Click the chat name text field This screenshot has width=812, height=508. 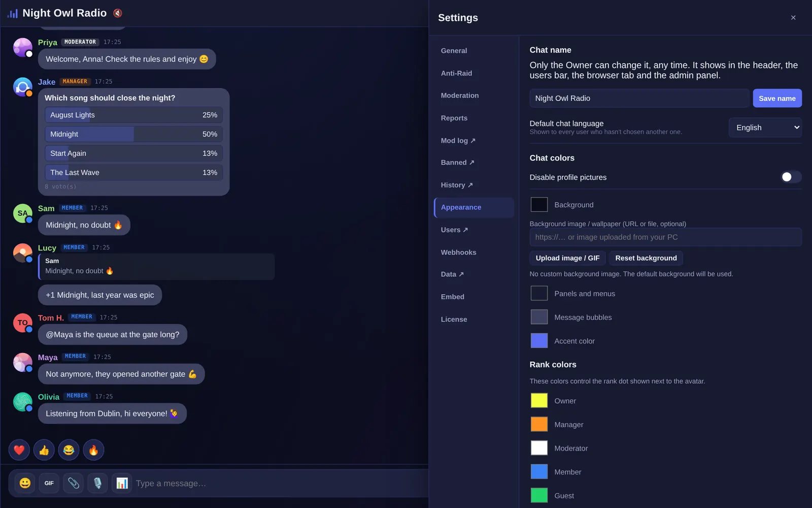[x=639, y=99]
